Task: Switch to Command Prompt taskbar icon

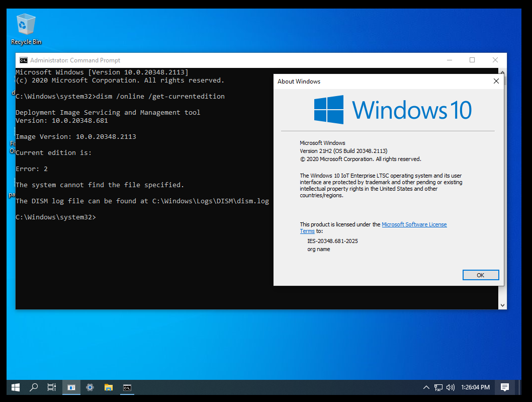Action: pyautogui.click(x=127, y=387)
